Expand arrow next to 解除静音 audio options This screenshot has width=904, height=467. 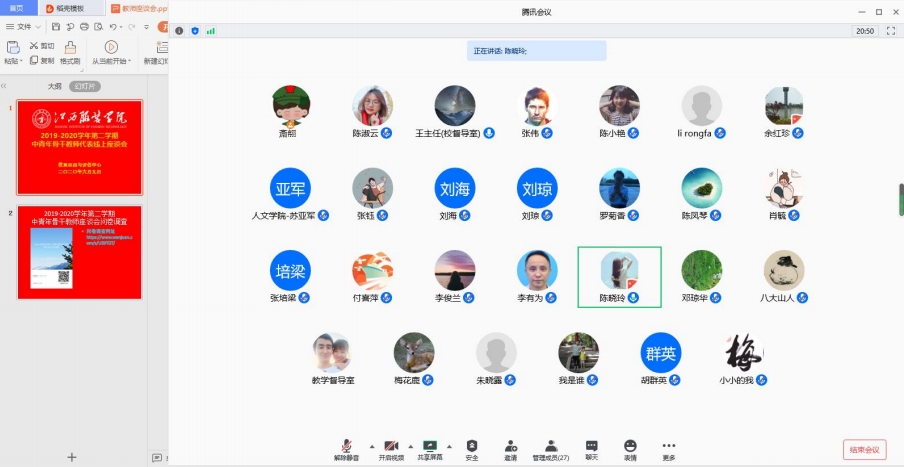pos(372,445)
